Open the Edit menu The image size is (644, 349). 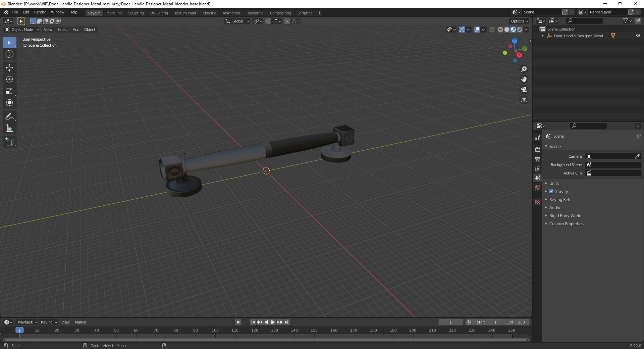pyautogui.click(x=26, y=12)
